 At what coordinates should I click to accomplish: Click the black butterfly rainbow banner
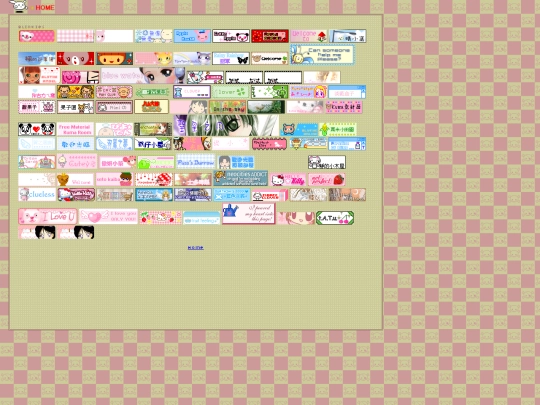pos(231,59)
